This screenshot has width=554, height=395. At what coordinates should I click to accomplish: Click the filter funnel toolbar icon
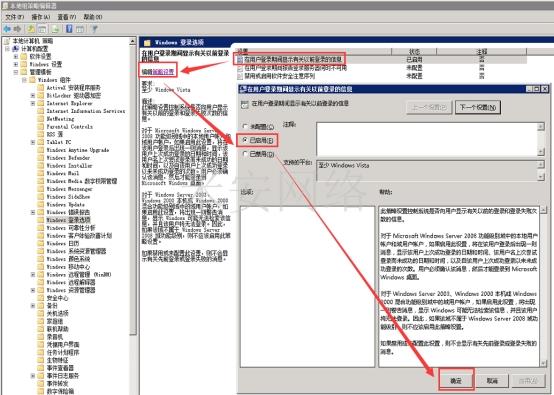tap(94, 29)
